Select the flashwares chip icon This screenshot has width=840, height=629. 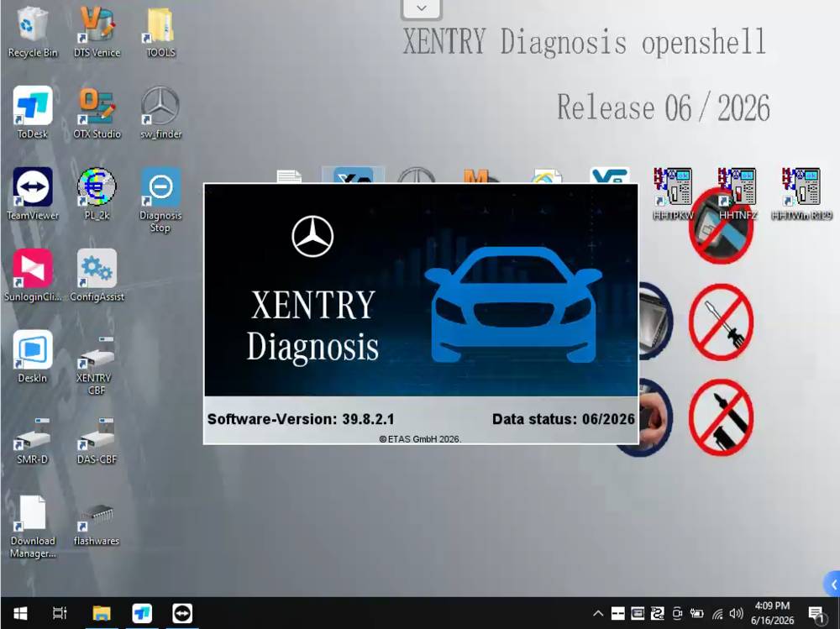[x=97, y=524]
